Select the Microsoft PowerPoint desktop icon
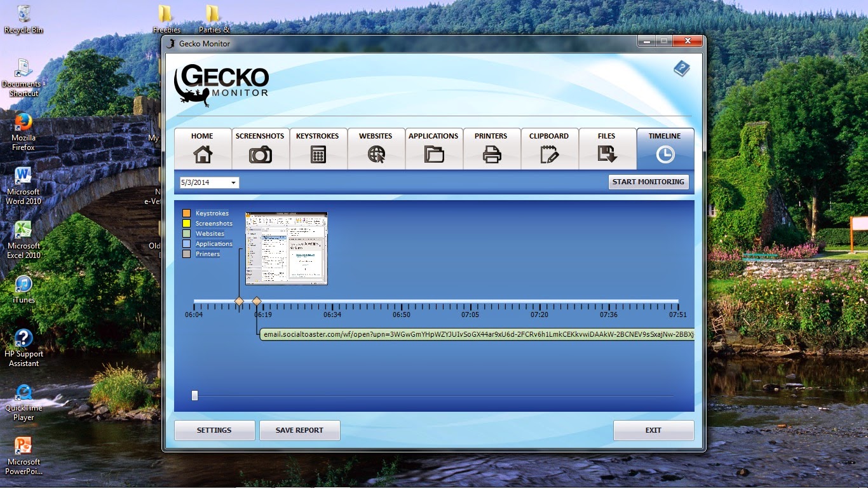This screenshot has width=868, height=488. [x=24, y=456]
